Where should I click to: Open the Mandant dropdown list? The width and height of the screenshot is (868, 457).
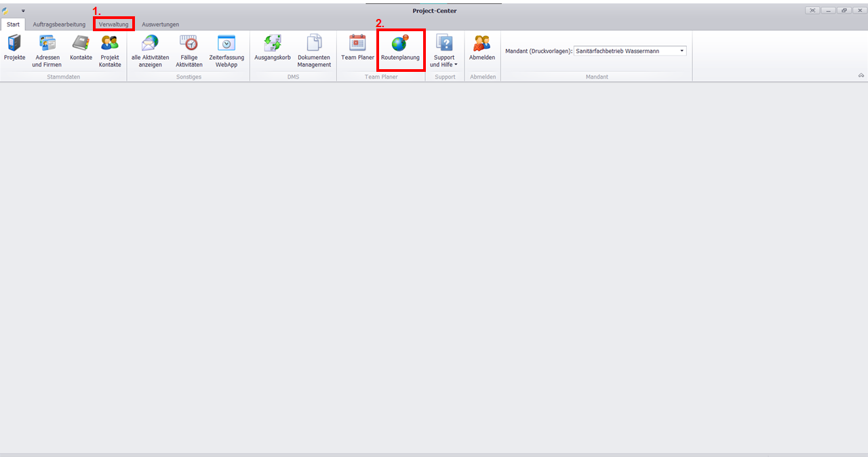tap(682, 51)
